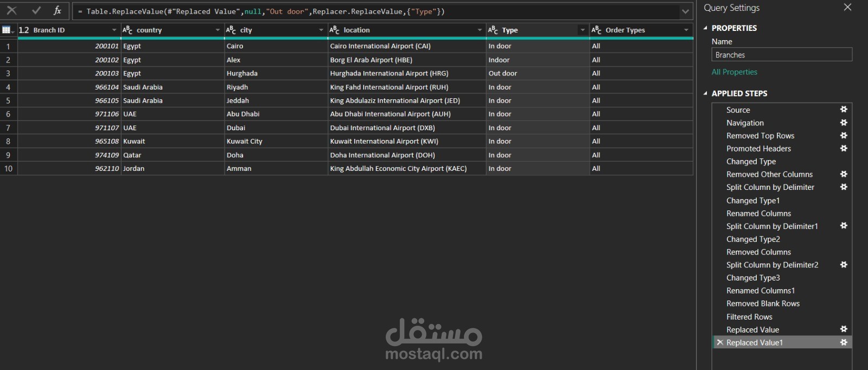Click cell 'Dubai International Airport (DXB)'
Screen dimensions: 868x370
(407, 127)
